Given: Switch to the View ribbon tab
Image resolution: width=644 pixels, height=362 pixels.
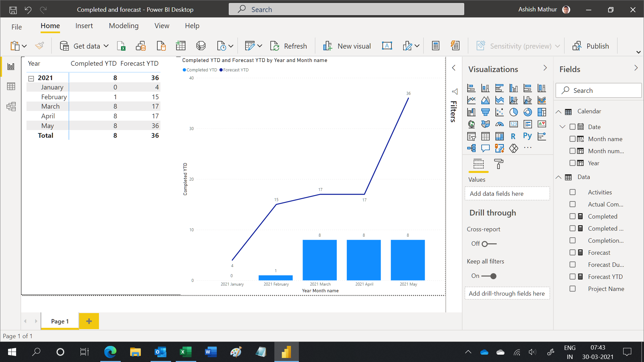Looking at the screenshot, I should (x=162, y=26).
